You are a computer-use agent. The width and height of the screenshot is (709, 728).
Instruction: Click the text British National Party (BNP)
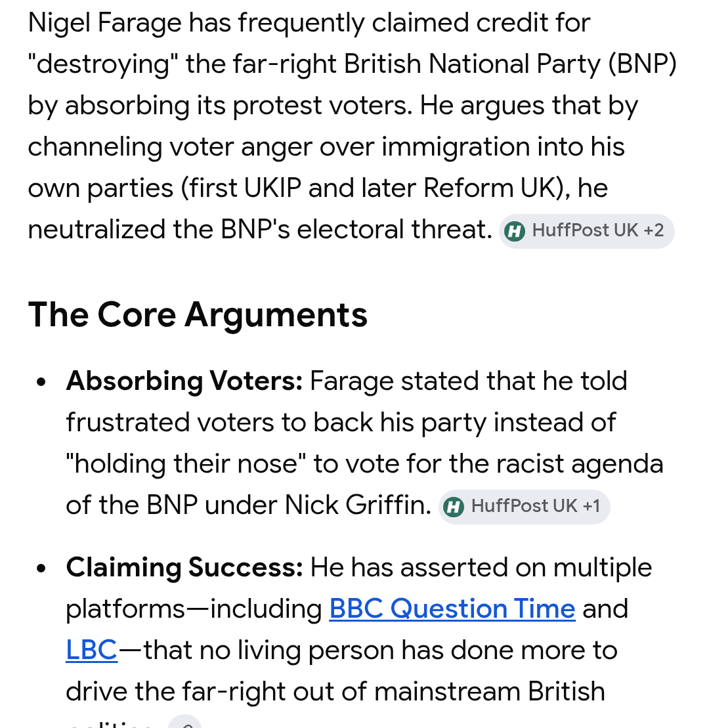pyautogui.click(x=510, y=64)
